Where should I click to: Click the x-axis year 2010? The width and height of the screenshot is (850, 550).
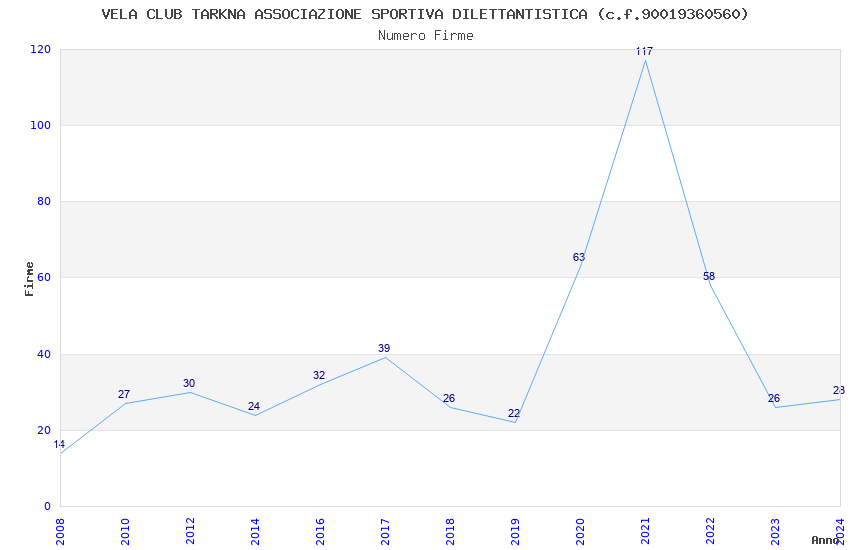pos(125,531)
